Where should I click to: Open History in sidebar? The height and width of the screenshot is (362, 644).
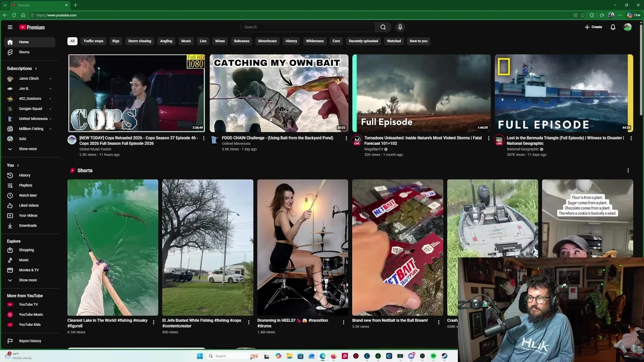30,175
